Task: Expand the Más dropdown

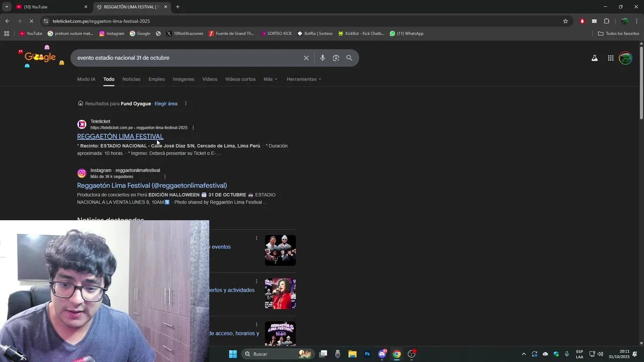Action: coord(270,79)
